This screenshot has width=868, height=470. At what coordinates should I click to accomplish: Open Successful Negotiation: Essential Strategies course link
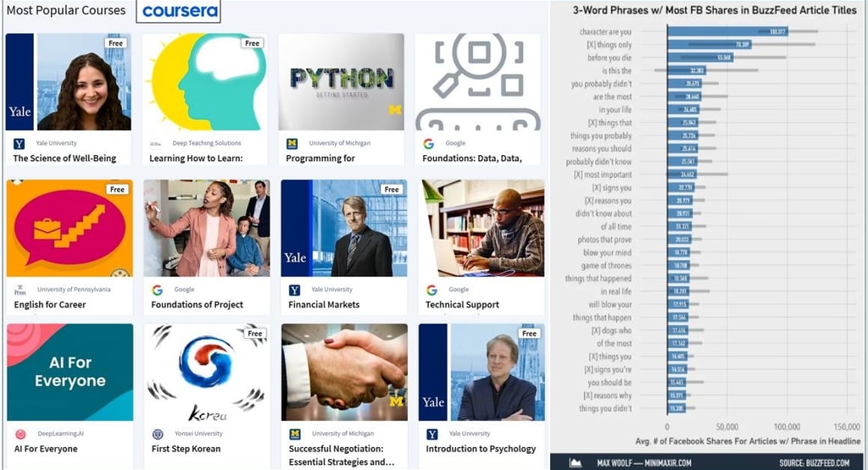[x=342, y=455]
